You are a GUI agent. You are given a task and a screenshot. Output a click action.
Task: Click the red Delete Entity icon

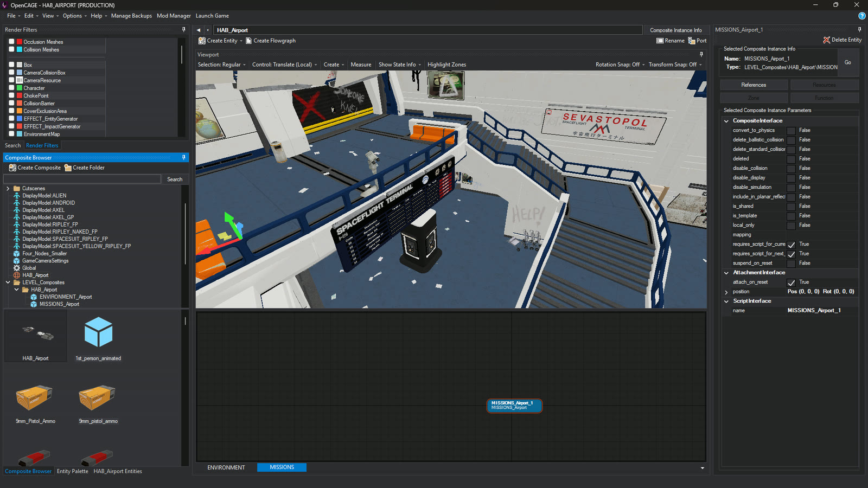click(827, 40)
